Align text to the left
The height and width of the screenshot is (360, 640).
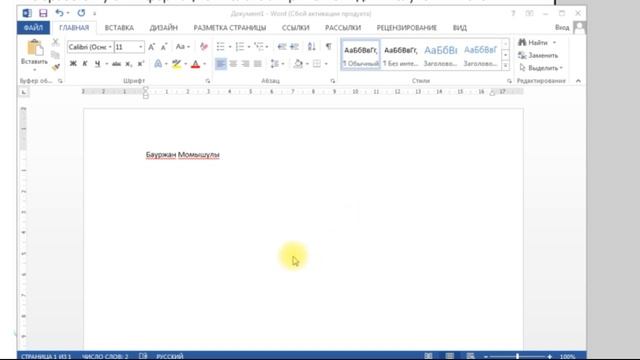point(220,64)
